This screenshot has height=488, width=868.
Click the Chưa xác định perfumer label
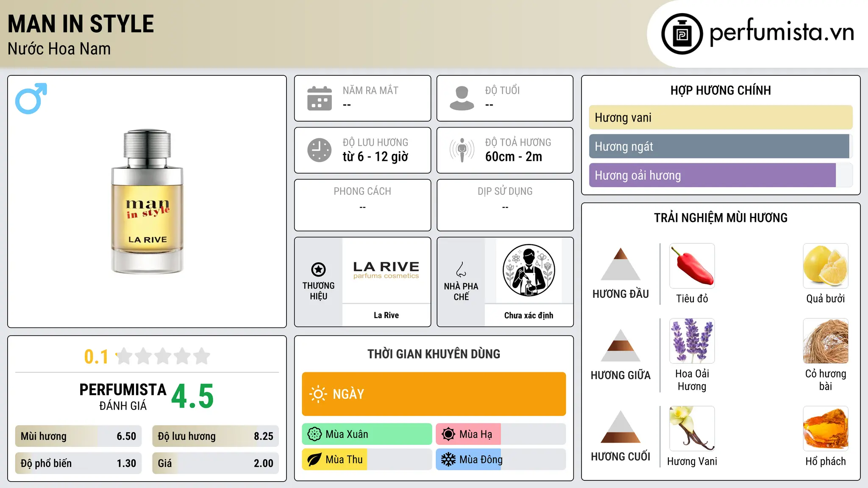click(x=529, y=315)
